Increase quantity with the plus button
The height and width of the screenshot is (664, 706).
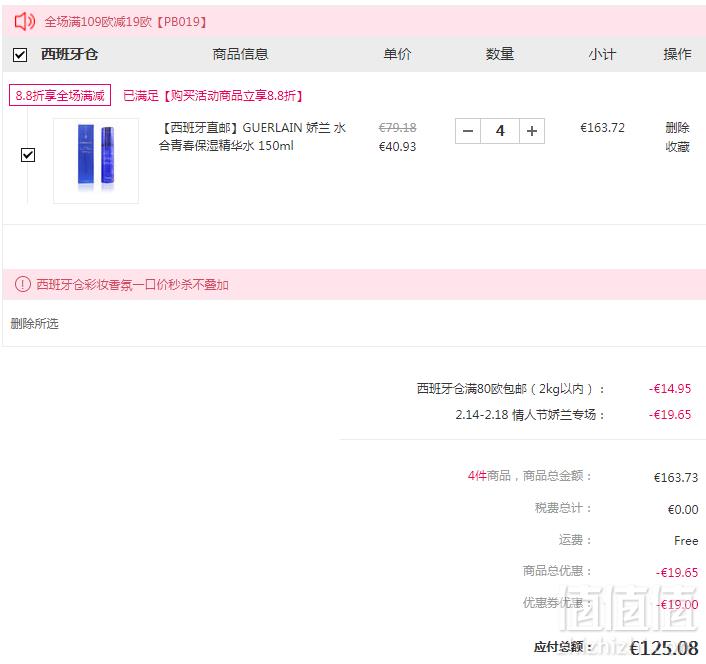532,131
